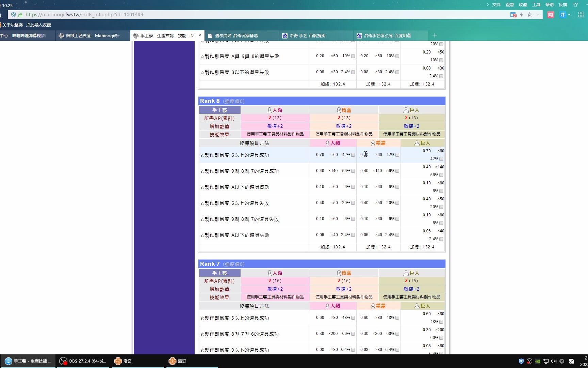Switch to 洛奇手艺怎么练_百度知道 tab
The width and height of the screenshot is (588, 368).
pyautogui.click(x=391, y=35)
